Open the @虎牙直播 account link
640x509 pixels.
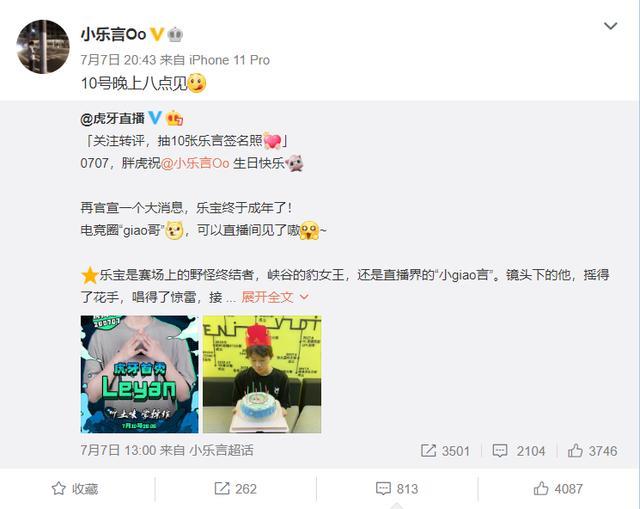(113, 118)
